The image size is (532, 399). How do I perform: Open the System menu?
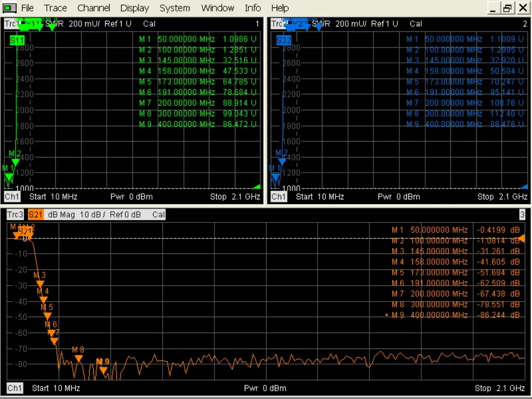click(x=175, y=8)
